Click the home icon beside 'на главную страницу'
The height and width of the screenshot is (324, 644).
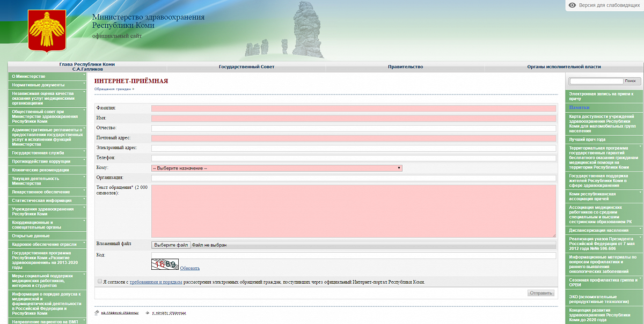point(97,312)
